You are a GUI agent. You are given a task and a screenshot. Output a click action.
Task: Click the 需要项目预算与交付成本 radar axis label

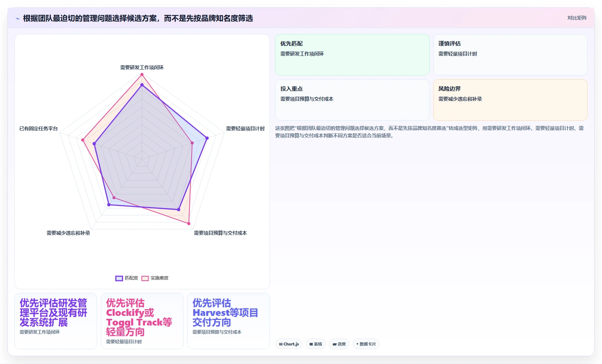pos(220,233)
